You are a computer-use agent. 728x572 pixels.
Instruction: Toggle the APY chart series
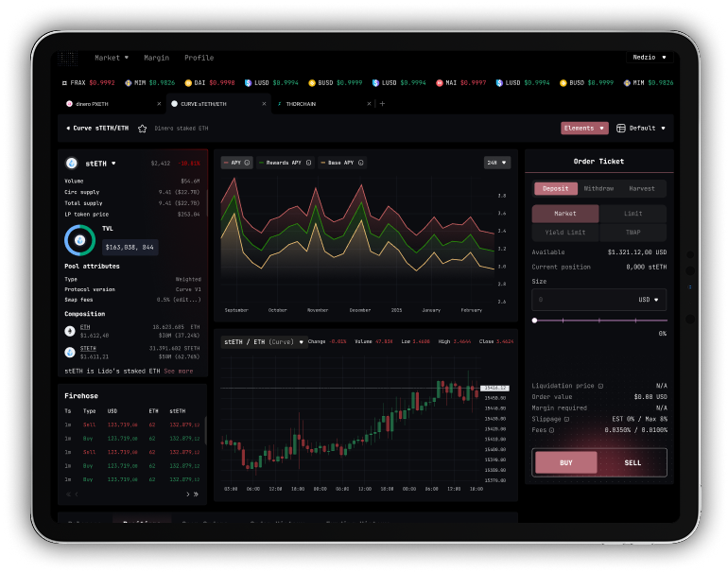(x=236, y=163)
